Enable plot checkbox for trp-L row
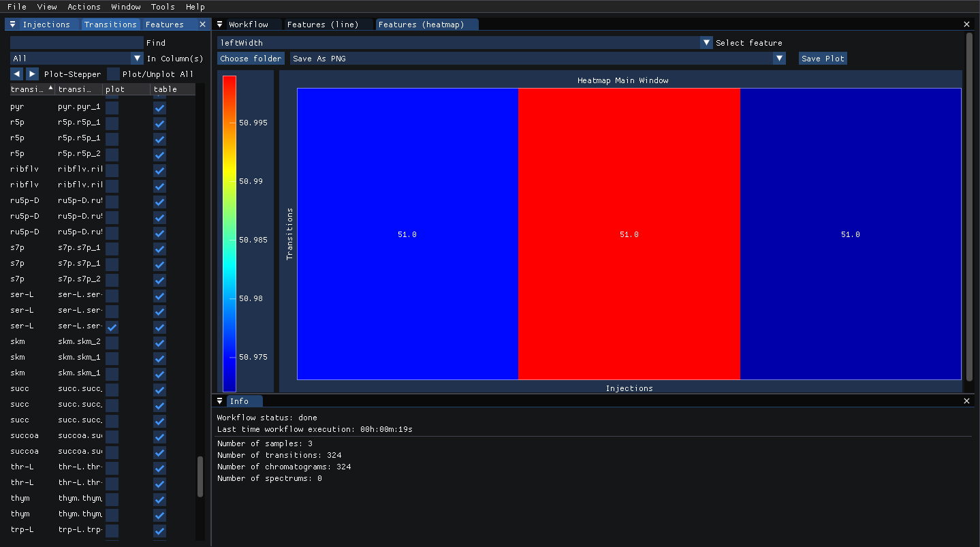Viewport: 980px width, 547px height. (x=112, y=531)
